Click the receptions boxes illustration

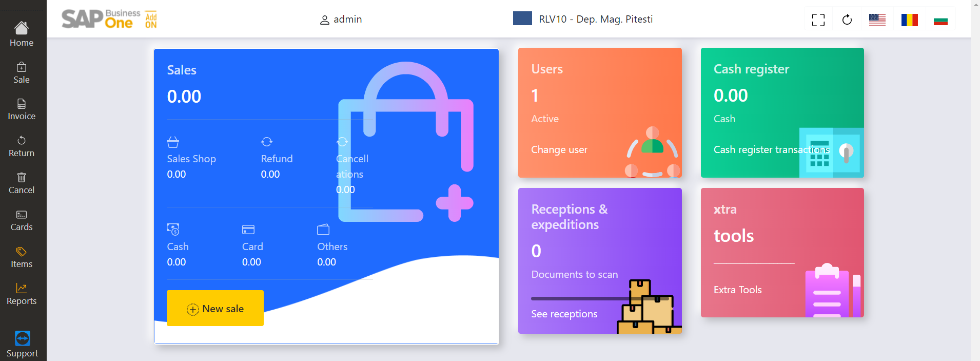point(649,307)
